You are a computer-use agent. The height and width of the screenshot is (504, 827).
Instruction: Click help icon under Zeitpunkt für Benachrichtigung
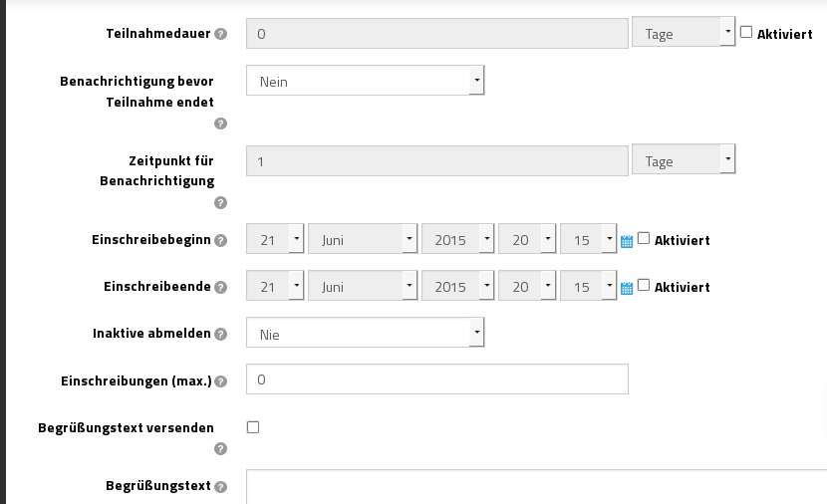(220, 203)
